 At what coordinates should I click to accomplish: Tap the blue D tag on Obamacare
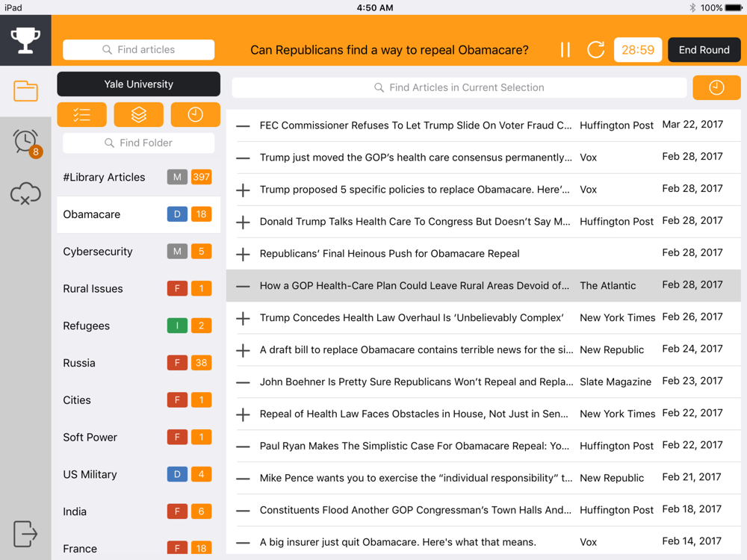tap(177, 214)
